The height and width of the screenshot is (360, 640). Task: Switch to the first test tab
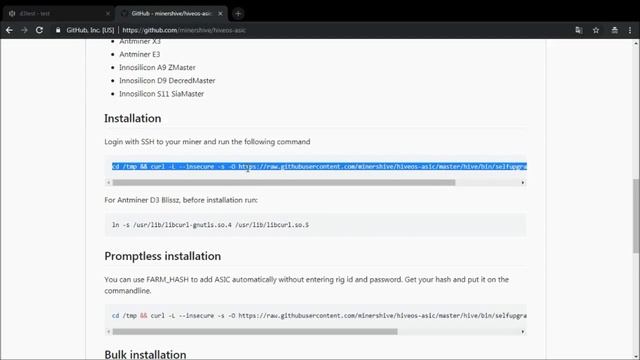tap(57, 13)
